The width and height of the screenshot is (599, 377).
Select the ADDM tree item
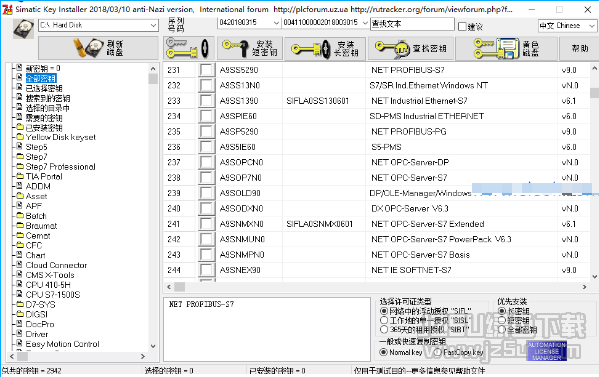click(x=38, y=186)
